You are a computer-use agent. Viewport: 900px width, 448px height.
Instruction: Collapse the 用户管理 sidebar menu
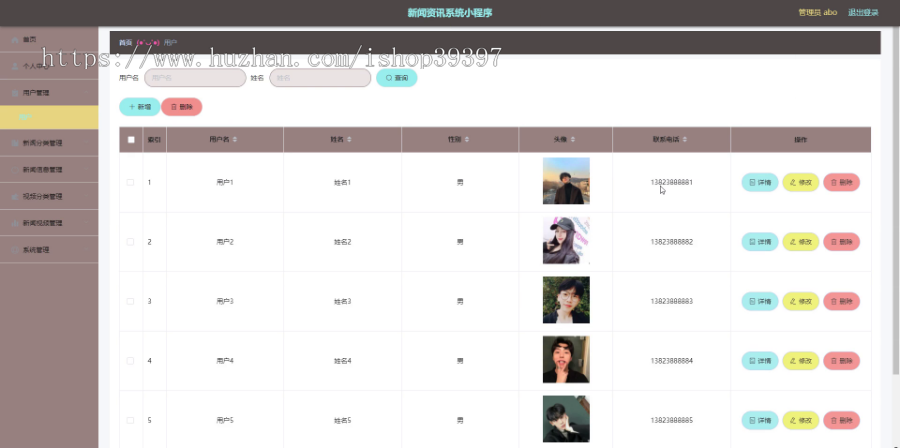point(49,92)
